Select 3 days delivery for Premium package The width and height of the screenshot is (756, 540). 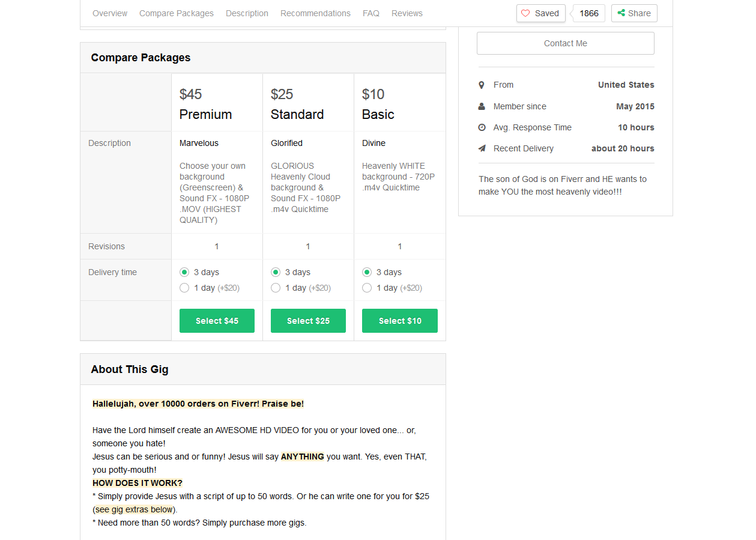[x=184, y=272]
